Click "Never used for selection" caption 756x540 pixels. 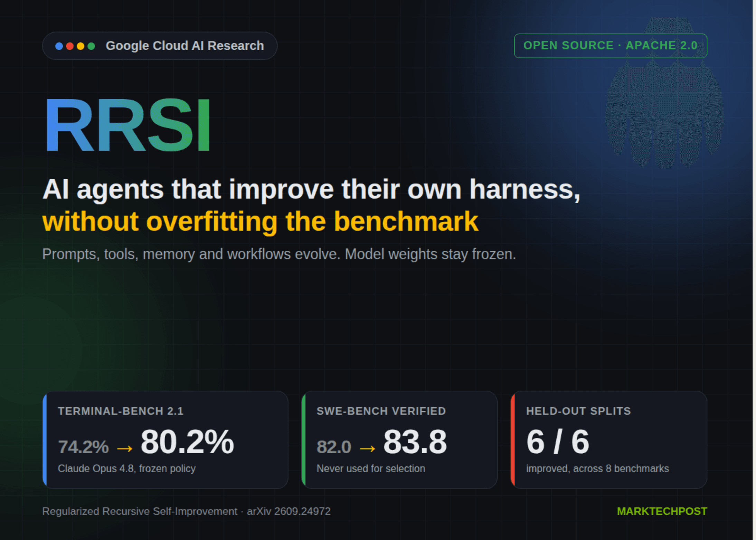(x=371, y=468)
